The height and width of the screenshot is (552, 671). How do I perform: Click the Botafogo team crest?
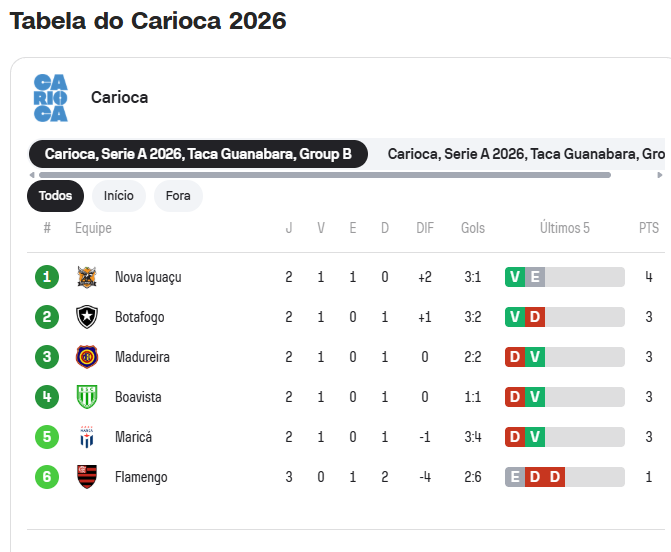point(87,317)
